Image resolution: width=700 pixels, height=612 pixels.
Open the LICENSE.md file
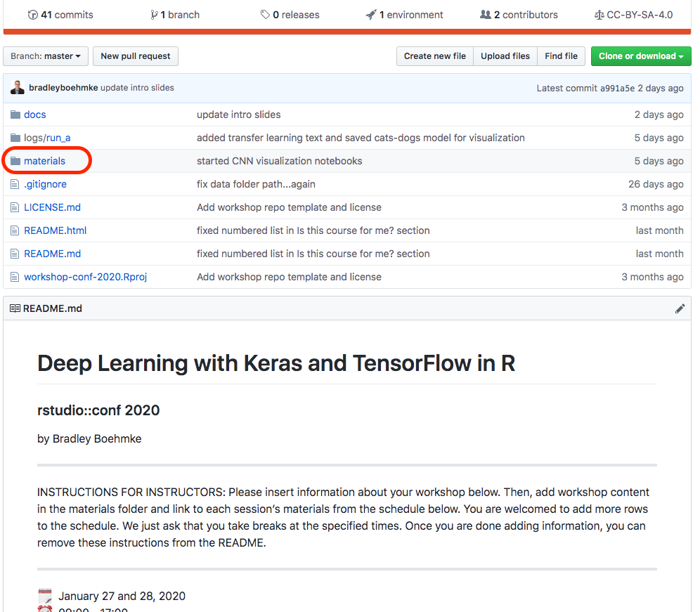click(x=52, y=207)
